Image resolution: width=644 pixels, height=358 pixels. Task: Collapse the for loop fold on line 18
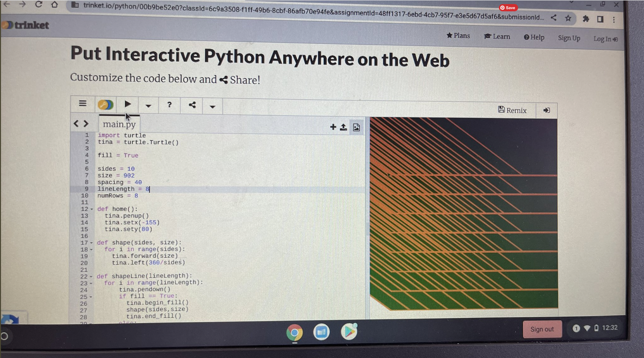(x=92, y=249)
